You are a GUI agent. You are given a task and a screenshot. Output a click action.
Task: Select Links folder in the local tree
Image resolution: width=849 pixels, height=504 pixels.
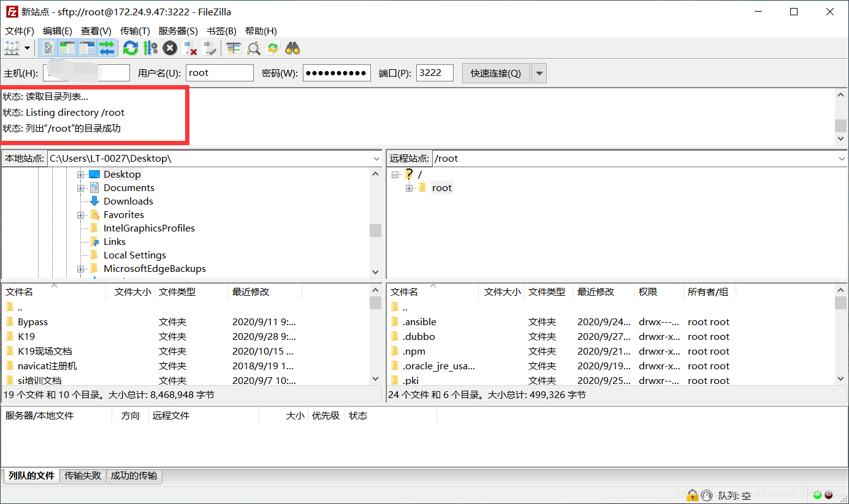click(x=115, y=242)
